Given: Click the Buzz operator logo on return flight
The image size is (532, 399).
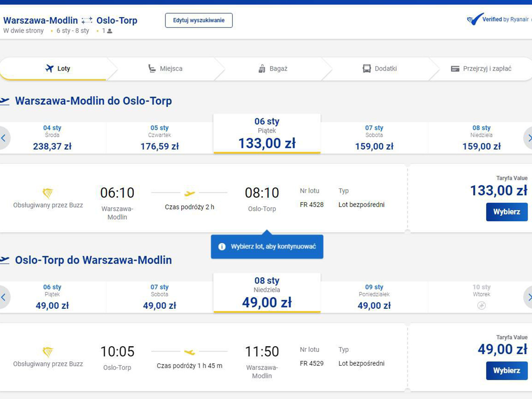Looking at the screenshot, I should pos(48,352).
